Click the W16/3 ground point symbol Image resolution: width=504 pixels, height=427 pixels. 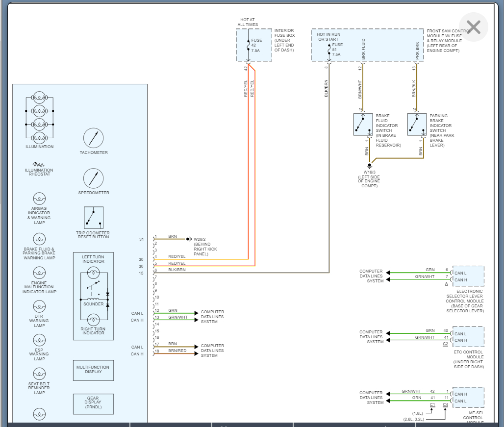(x=370, y=166)
